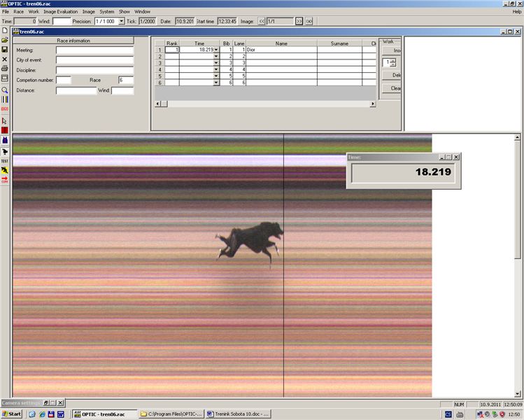Click the Discipline input field
This screenshot has width=524, height=420.
pyautogui.click(x=94, y=70)
